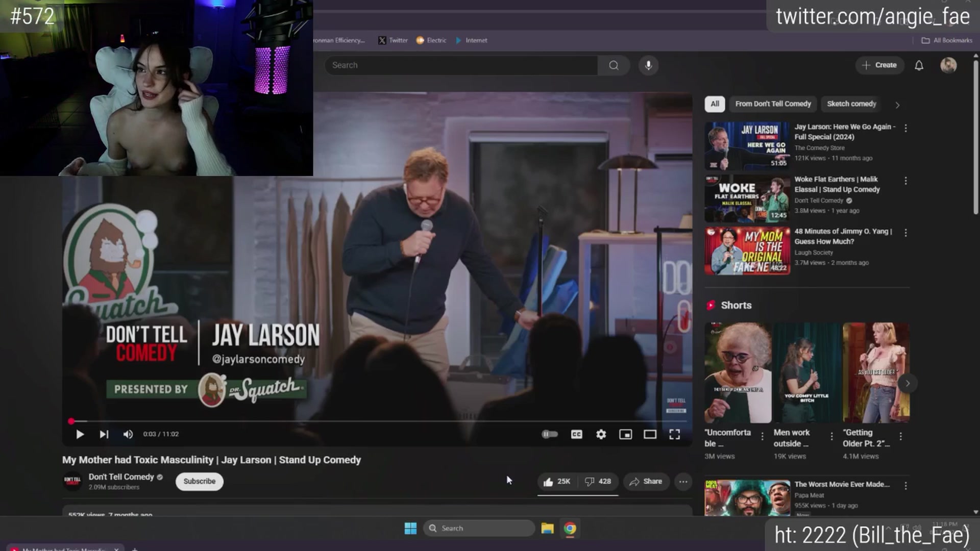Open the notifications bell
This screenshot has width=980, height=551.
click(x=919, y=65)
